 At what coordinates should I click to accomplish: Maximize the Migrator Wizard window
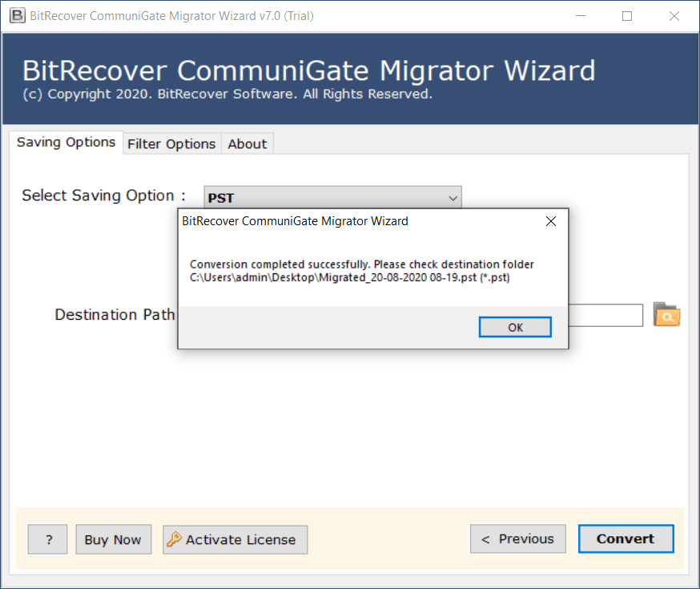coord(627,16)
